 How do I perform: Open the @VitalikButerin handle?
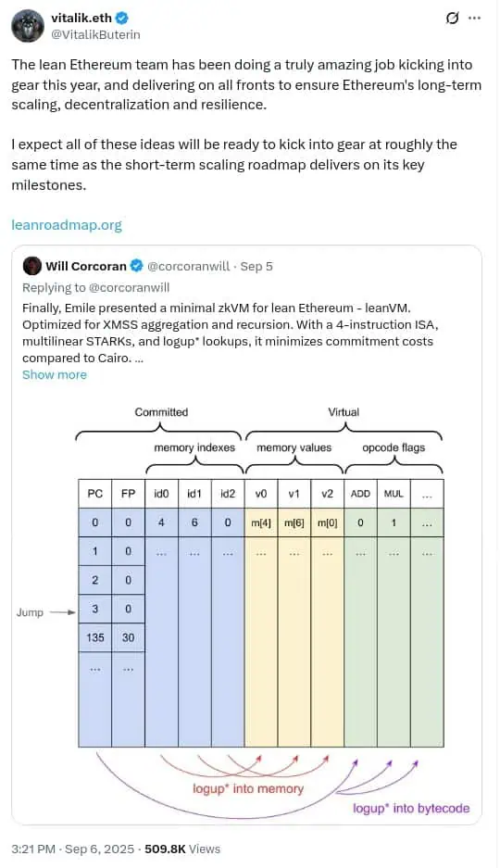95,34
